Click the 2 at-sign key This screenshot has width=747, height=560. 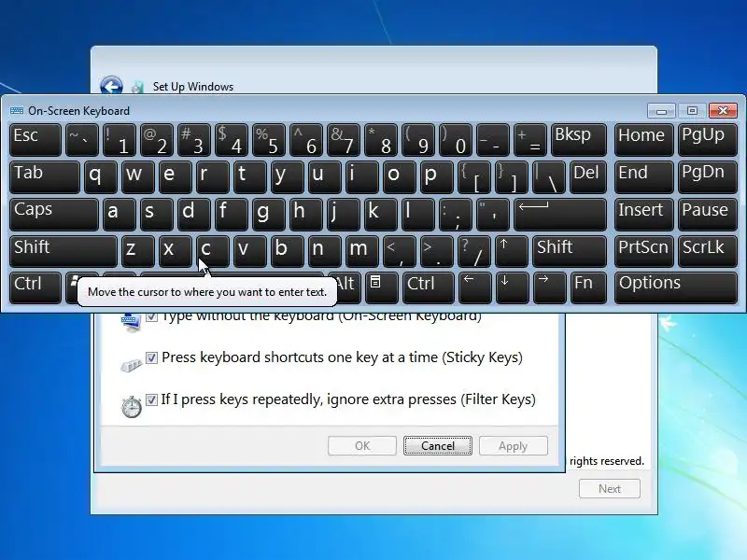point(157,139)
